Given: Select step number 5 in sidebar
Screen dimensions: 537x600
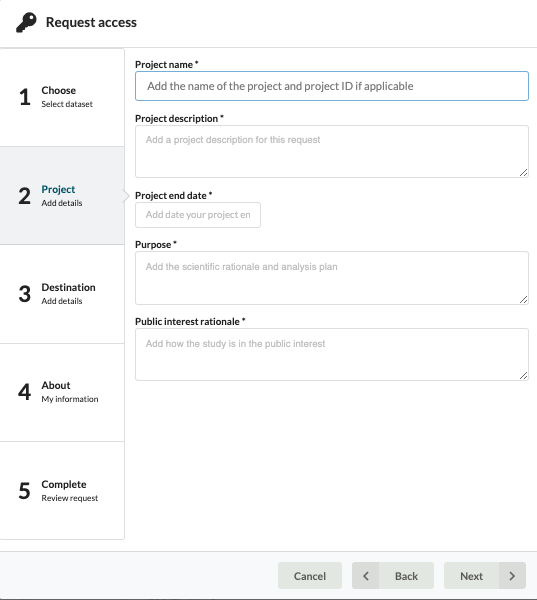Looking at the screenshot, I should coord(24,491).
